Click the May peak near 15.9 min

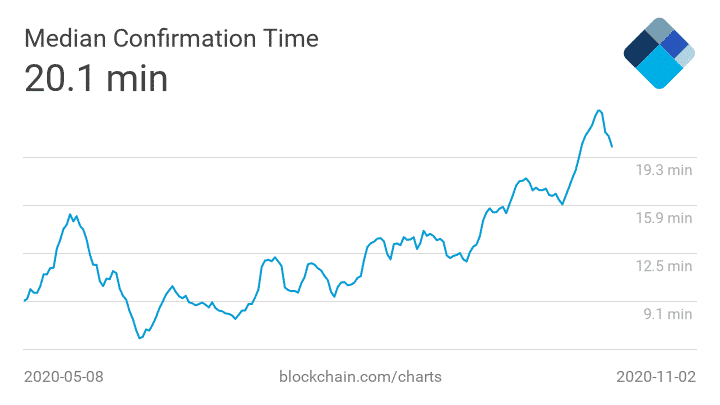[70, 214]
